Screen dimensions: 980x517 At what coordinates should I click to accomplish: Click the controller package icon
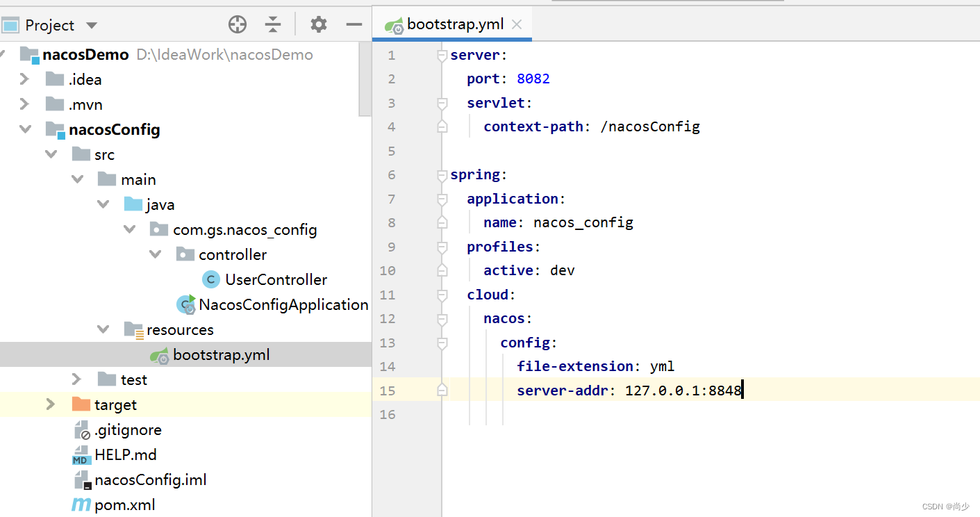(x=185, y=254)
